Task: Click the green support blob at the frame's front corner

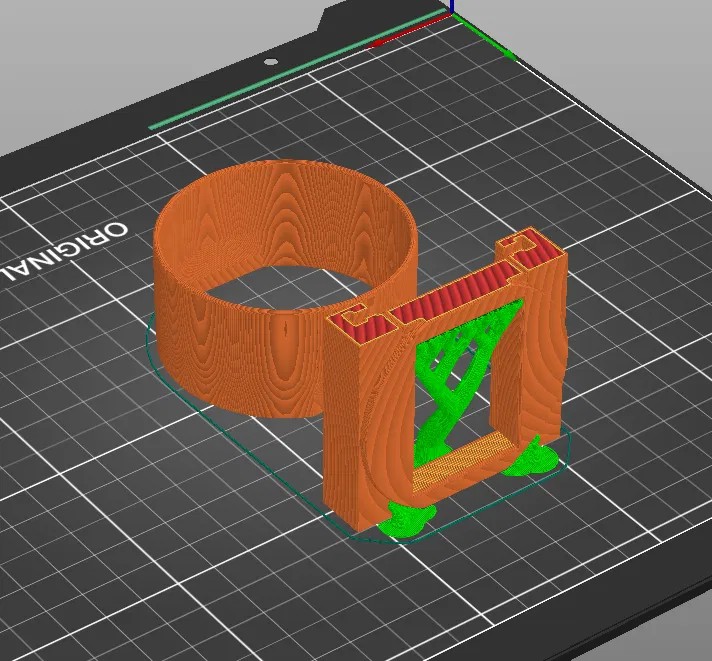Action: tap(407, 520)
